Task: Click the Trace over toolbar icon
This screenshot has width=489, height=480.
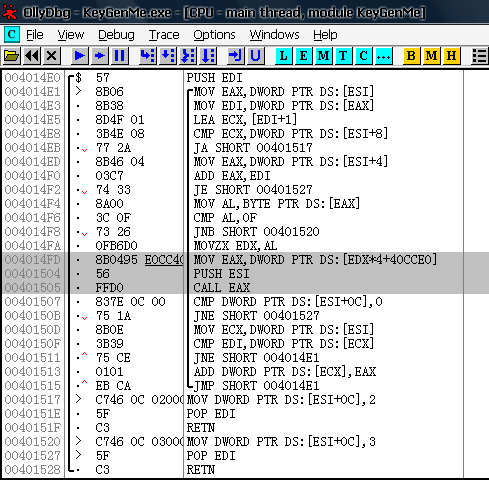Action: (208, 56)
